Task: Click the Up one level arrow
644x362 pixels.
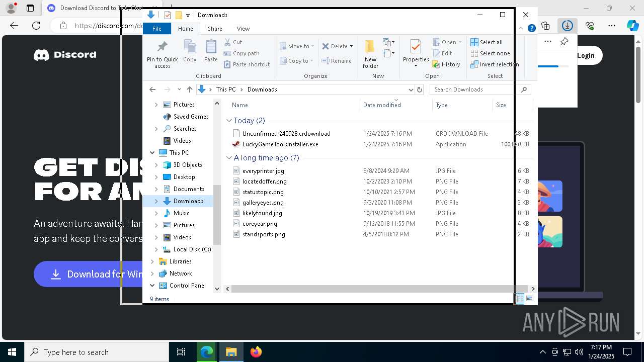Action: point(189,89)
